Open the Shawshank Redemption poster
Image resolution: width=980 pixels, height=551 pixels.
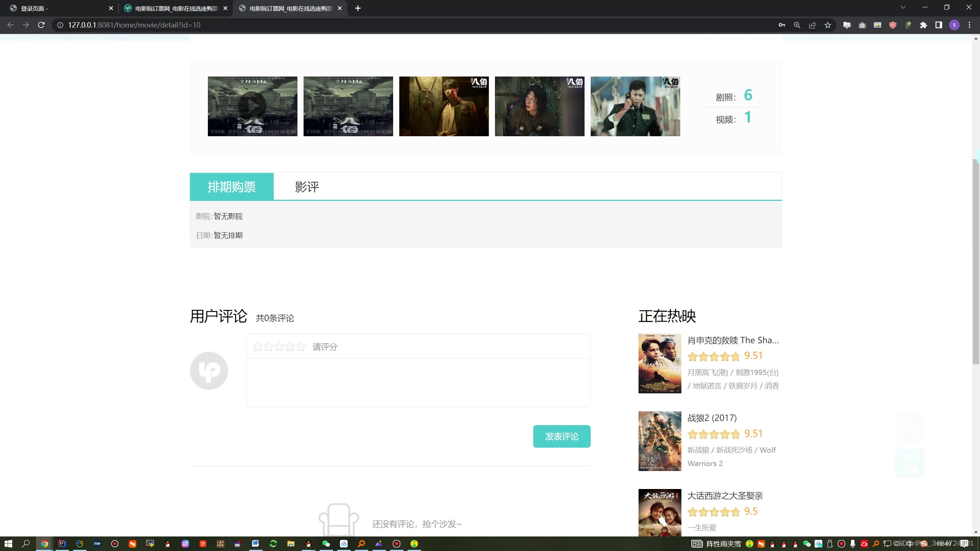click(x=660, y=364)
